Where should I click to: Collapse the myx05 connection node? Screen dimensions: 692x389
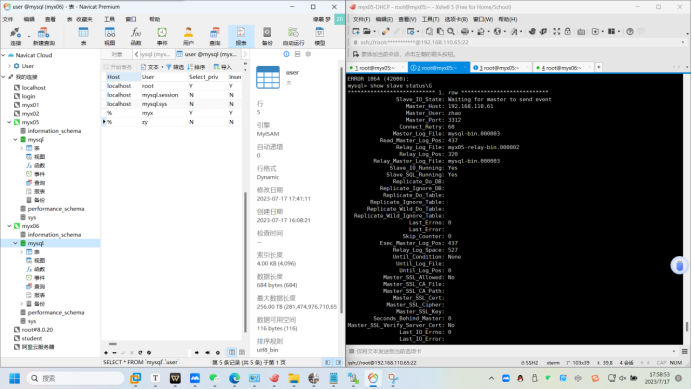tap(9, 122)
